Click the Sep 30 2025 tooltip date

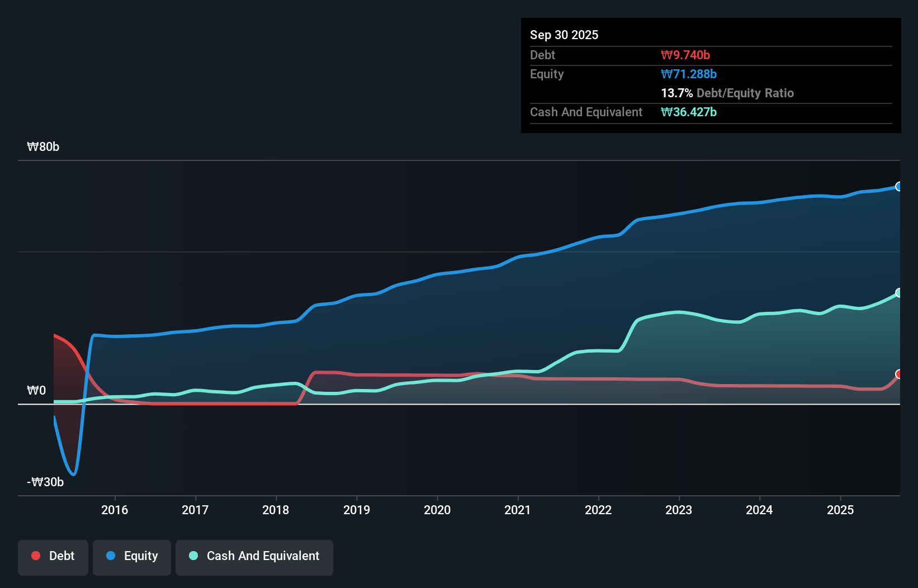click(x=564, y=35)
